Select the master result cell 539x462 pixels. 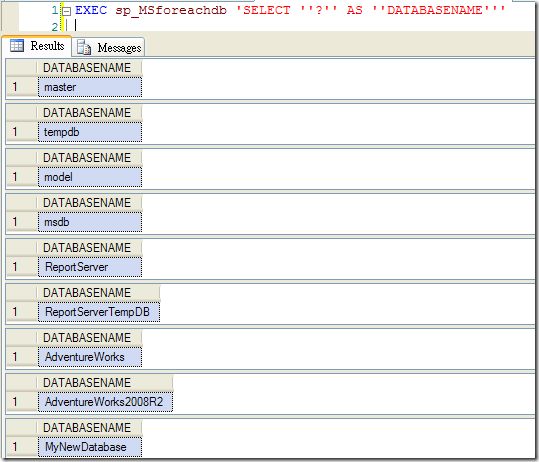(90, 87)
